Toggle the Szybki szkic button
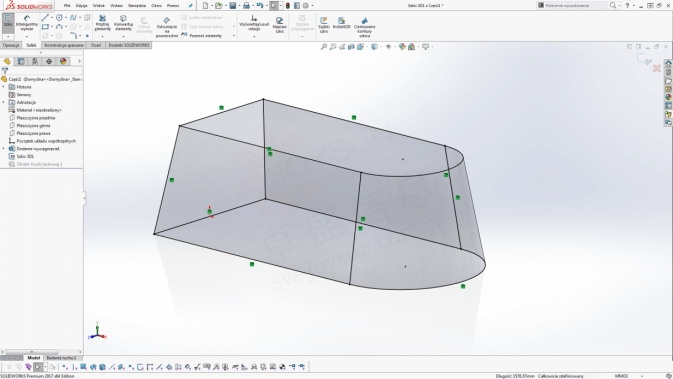Image resolution: width=673 pixels, height=379 pixels. 324,24
